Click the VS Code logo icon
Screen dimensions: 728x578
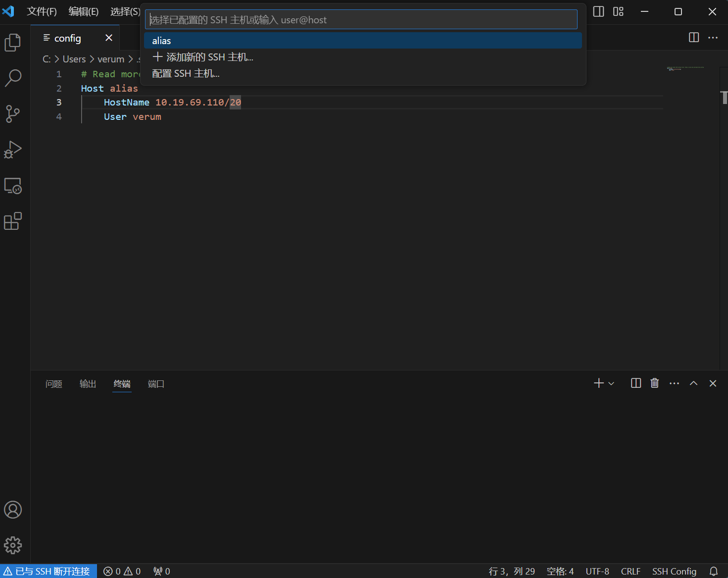[8, 11]
